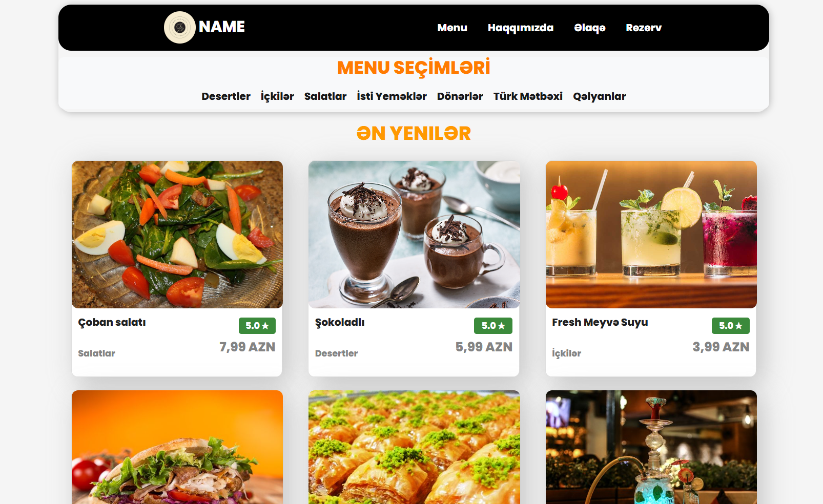Select the Desertler category filter
Screen dimensions: 823x504
point(226,96)
